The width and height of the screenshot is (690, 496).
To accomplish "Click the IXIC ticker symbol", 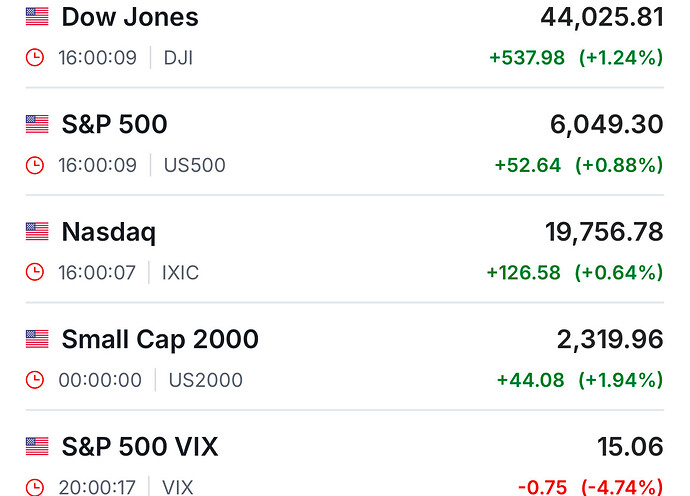I will tap(179, 272).
